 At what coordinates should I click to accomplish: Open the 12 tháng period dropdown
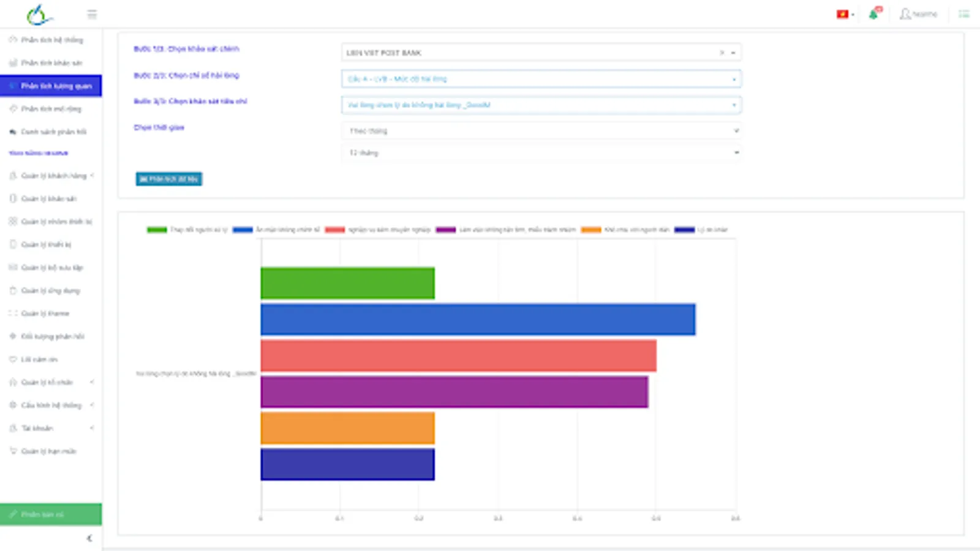tap(541, 153)
